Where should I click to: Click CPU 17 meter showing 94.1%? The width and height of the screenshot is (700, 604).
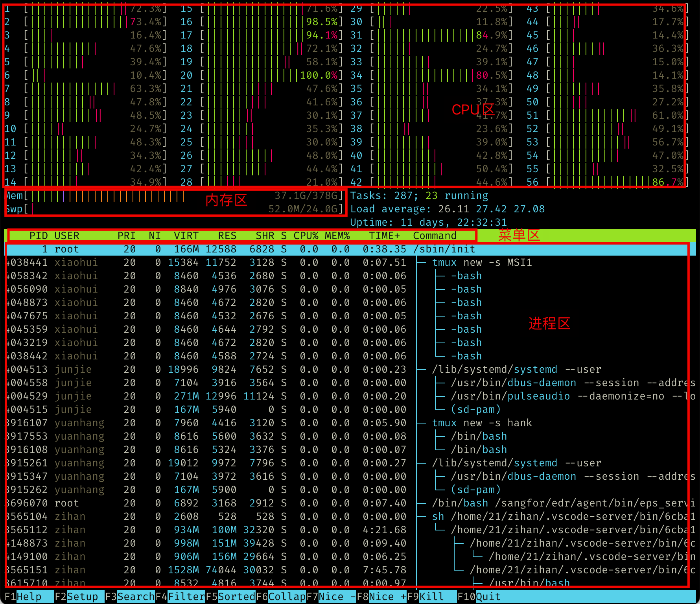click(262, 35)
